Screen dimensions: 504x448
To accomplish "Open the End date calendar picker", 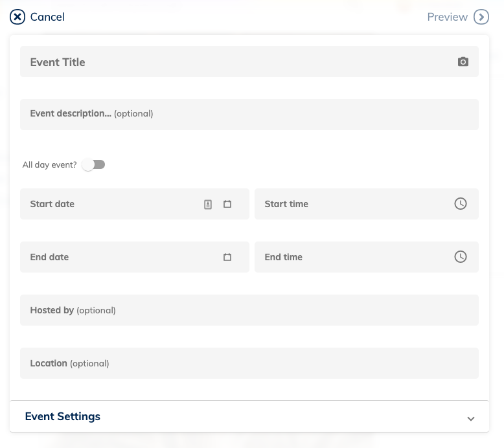I will click(227, 257).
